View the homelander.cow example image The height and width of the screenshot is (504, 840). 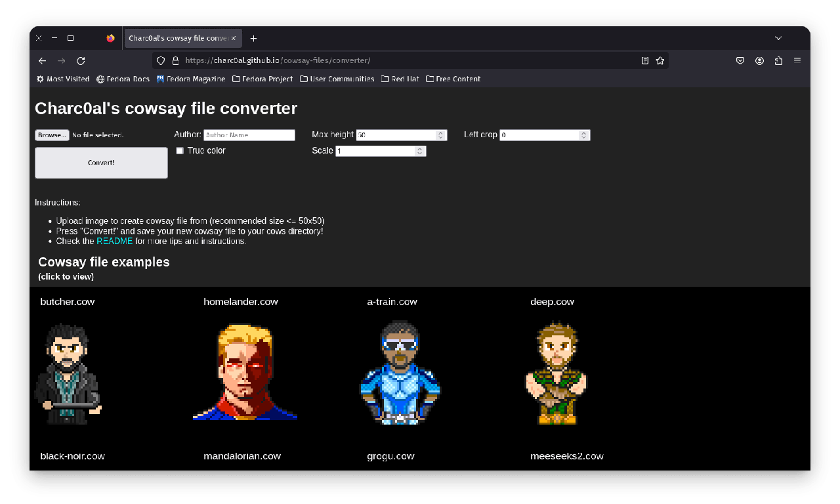pos(245,371)
